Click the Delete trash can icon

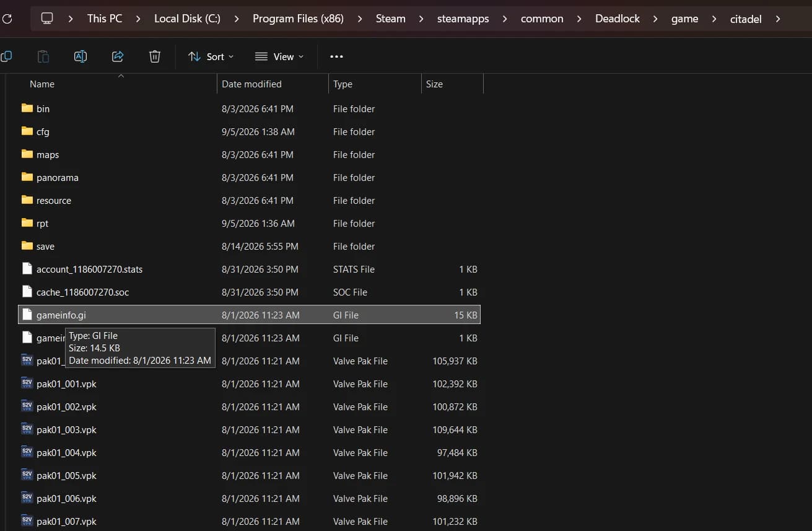155,56
